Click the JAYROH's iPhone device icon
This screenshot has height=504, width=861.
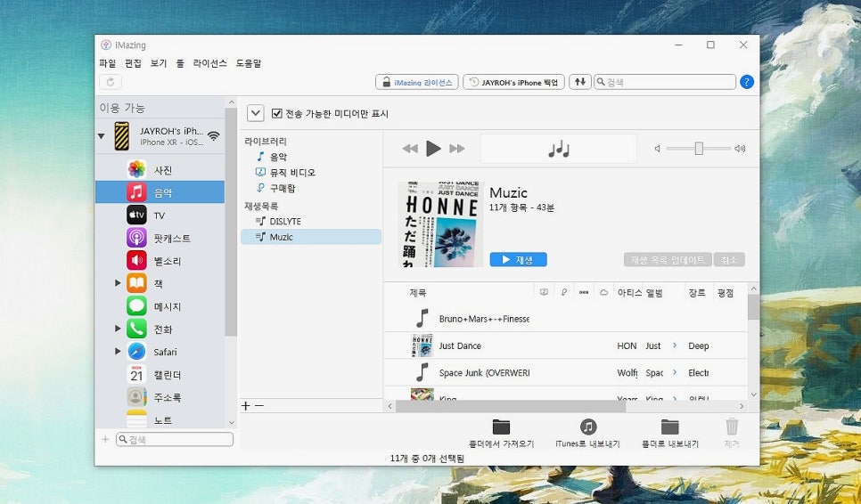point(122,136)
